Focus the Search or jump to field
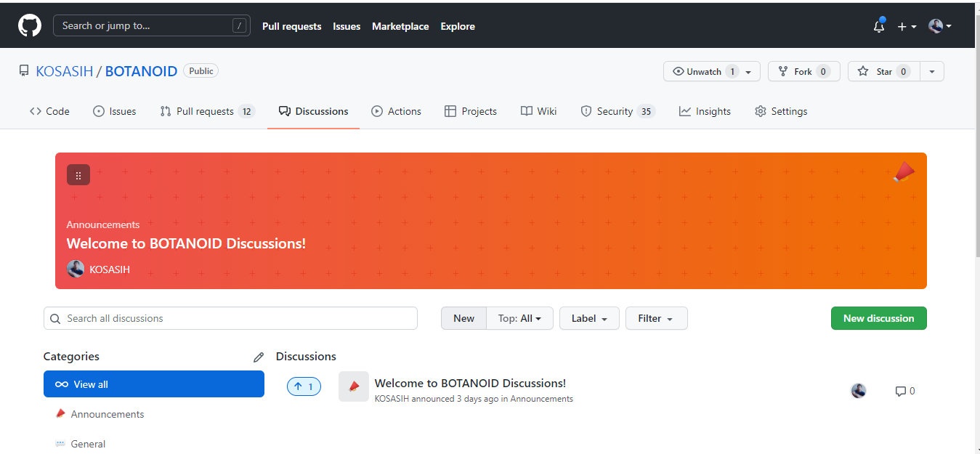This screenshot has height=454, width=980. point(152,25)
